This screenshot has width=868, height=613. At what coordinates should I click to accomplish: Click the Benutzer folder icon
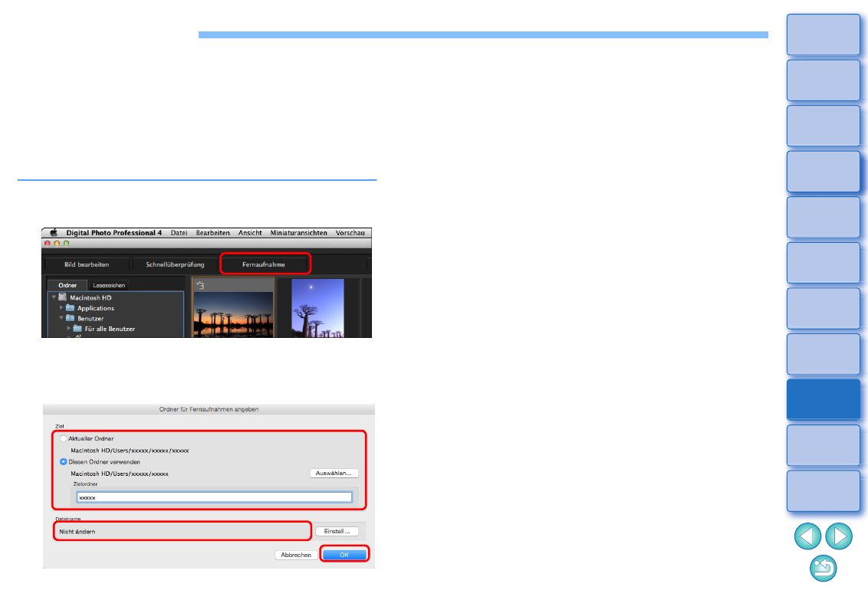click(71, 318)
